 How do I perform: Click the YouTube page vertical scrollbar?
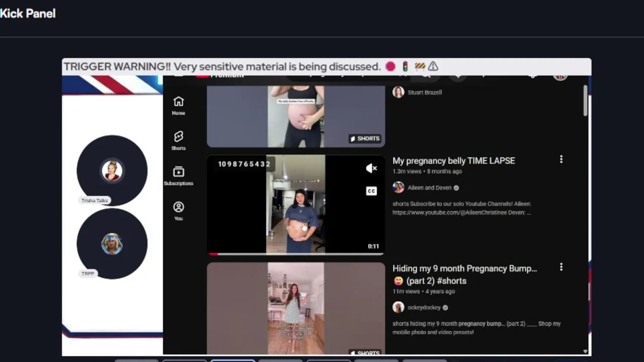click(x=585, y=101)
